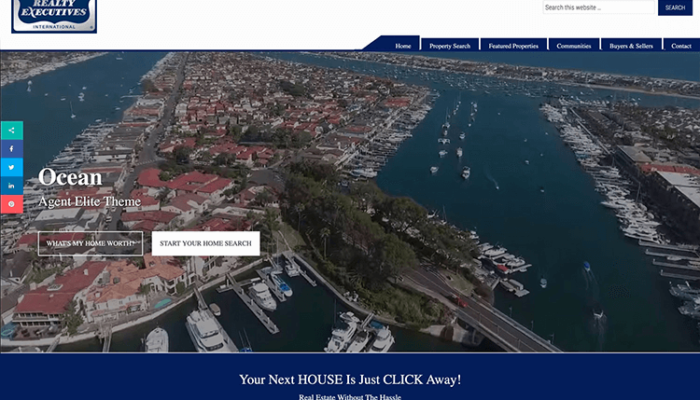Select Buyers & Sellers in navigation
The height and width of the screenshot is (400, 700).
631,46
